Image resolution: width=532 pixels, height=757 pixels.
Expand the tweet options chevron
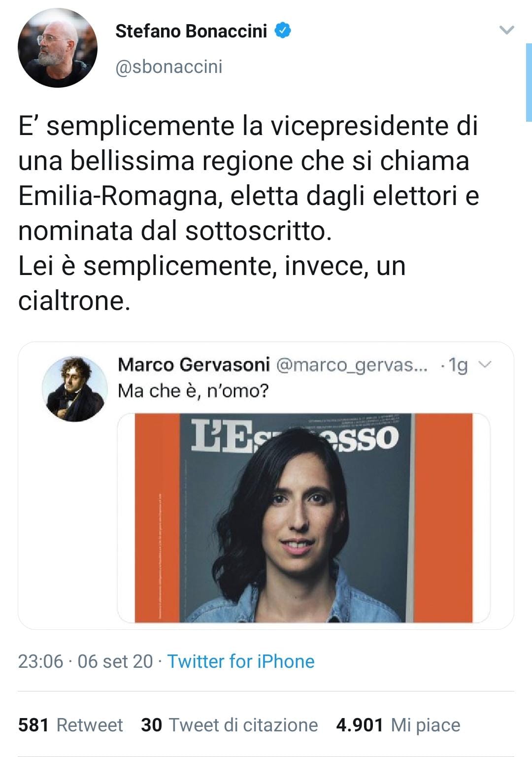[506, 31]
